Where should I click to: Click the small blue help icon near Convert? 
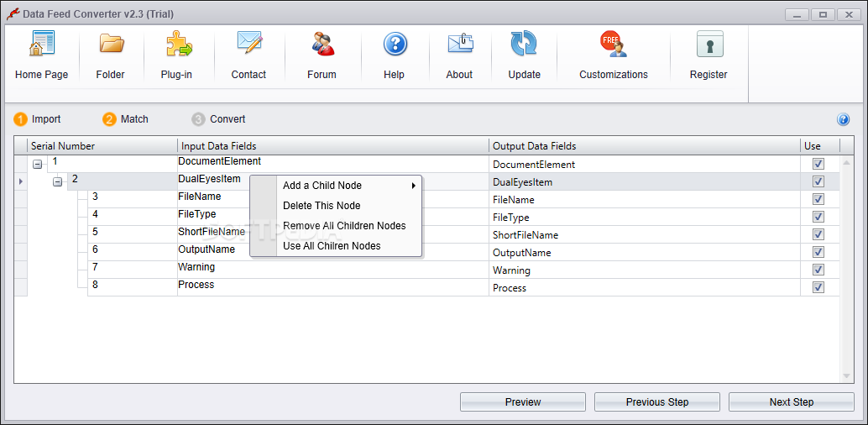click(843, 119)
